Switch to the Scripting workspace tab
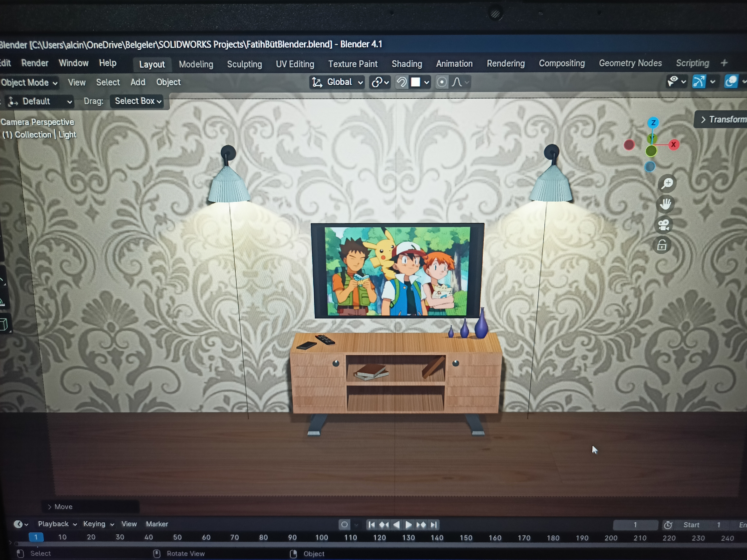The image size is (747, 560). point(692,63)
